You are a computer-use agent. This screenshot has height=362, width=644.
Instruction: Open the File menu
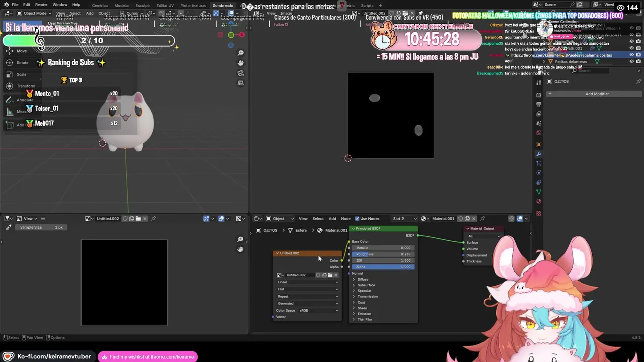coord(15,5)
